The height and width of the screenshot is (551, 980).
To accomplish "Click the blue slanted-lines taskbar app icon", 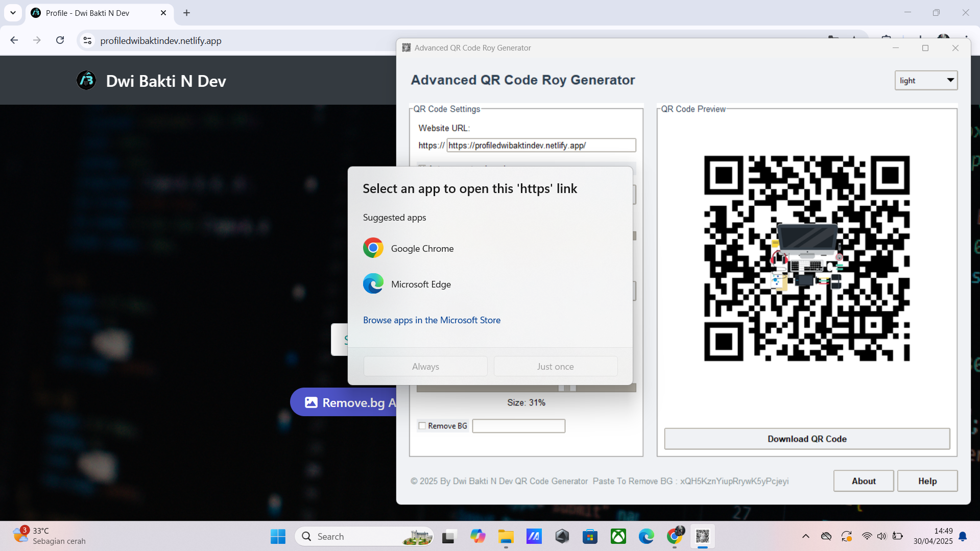I will tap(534, 536).
